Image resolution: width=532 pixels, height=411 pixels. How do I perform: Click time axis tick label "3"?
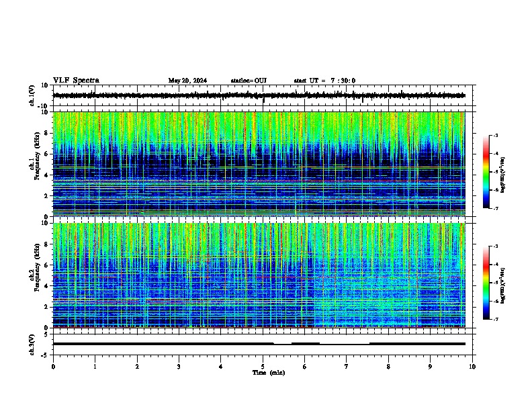179,367
